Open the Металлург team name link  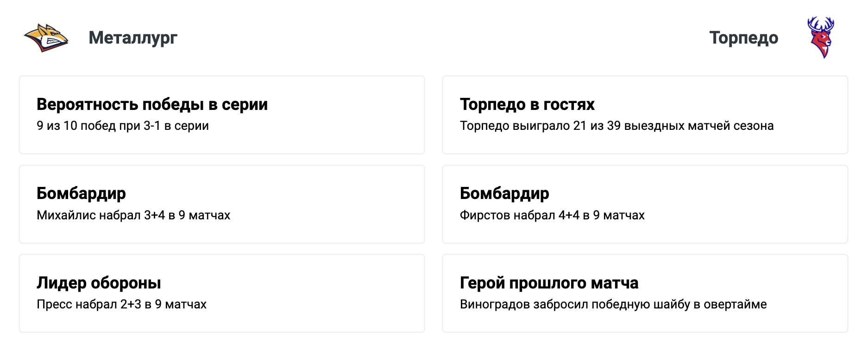click(133, 38)
